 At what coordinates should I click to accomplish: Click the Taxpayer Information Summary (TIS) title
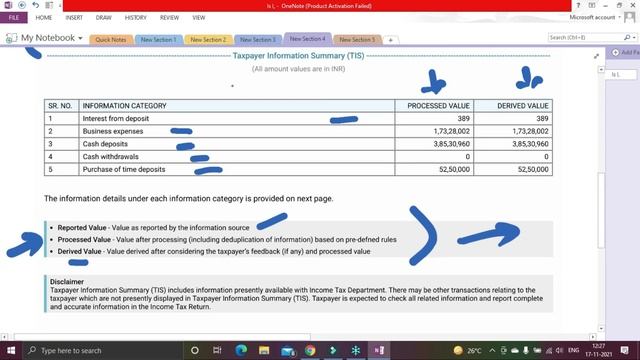298,56
